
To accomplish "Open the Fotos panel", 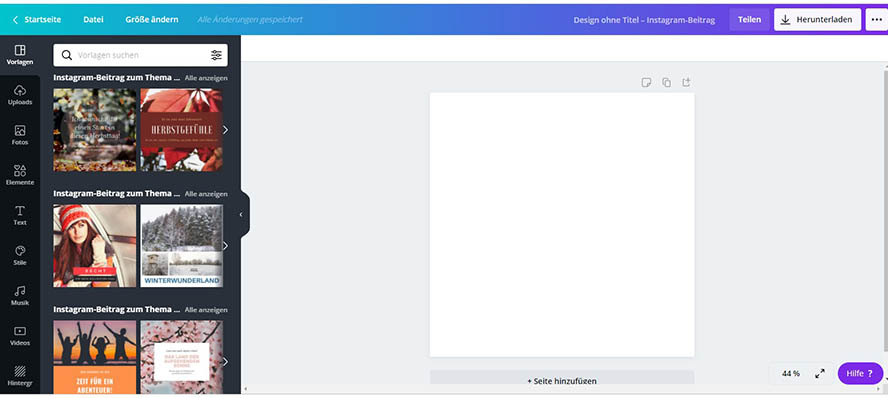I will point(20,135).
